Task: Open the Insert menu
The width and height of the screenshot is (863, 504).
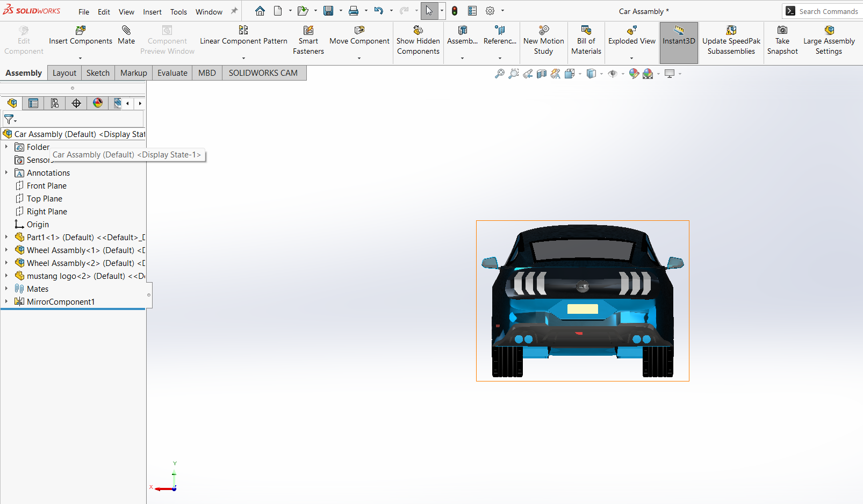Action: pos(152,12)
